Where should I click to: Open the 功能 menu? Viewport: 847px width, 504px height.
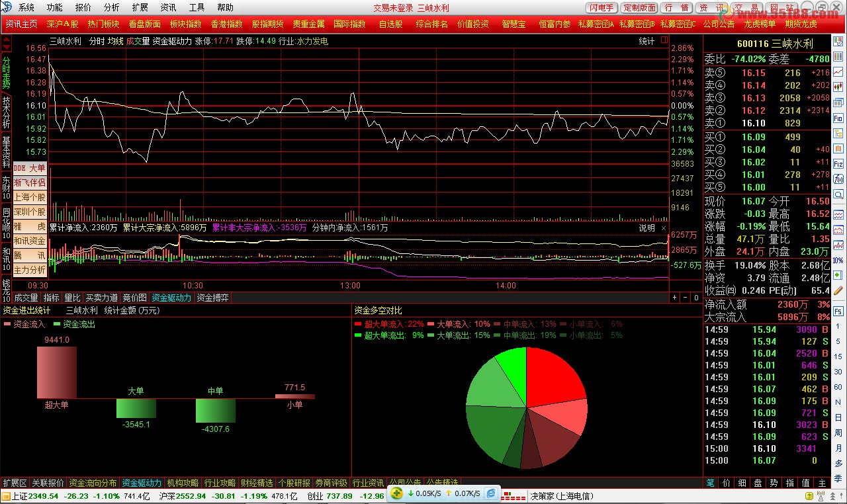(x=55, y=7)
